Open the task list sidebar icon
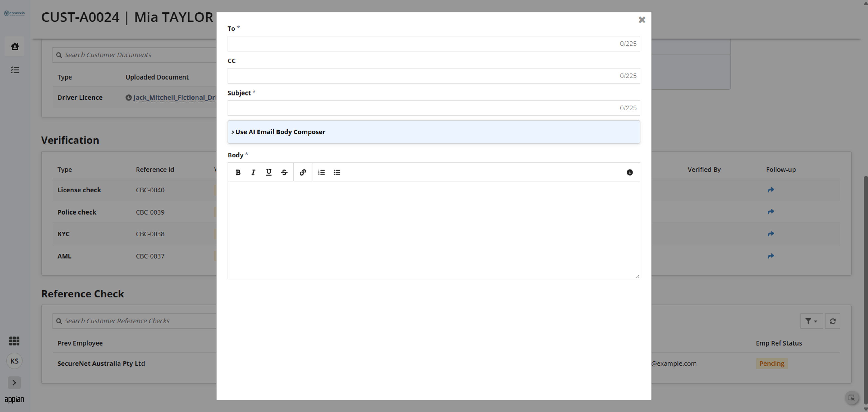The image size is (868, 412). [14, 70]
